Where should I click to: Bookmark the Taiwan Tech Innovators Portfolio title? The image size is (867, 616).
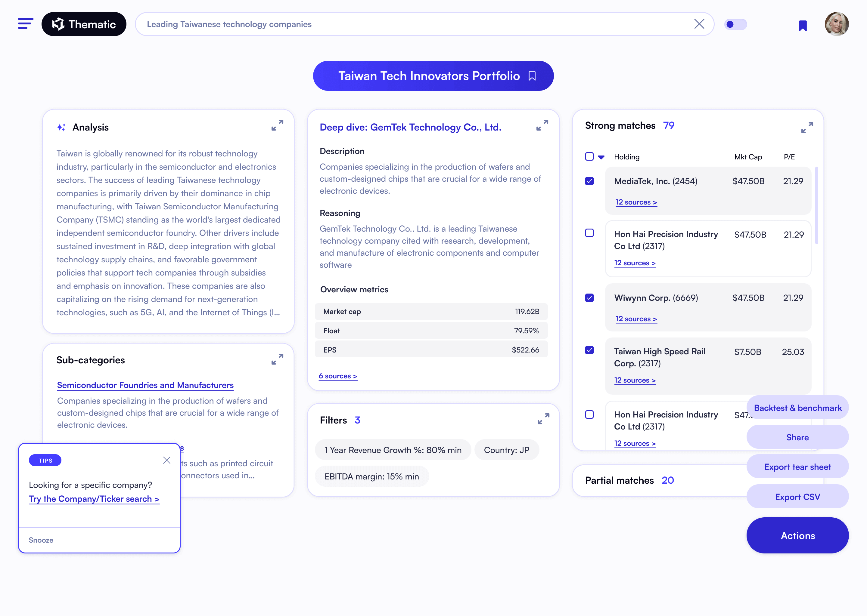[x=532, y=76]
